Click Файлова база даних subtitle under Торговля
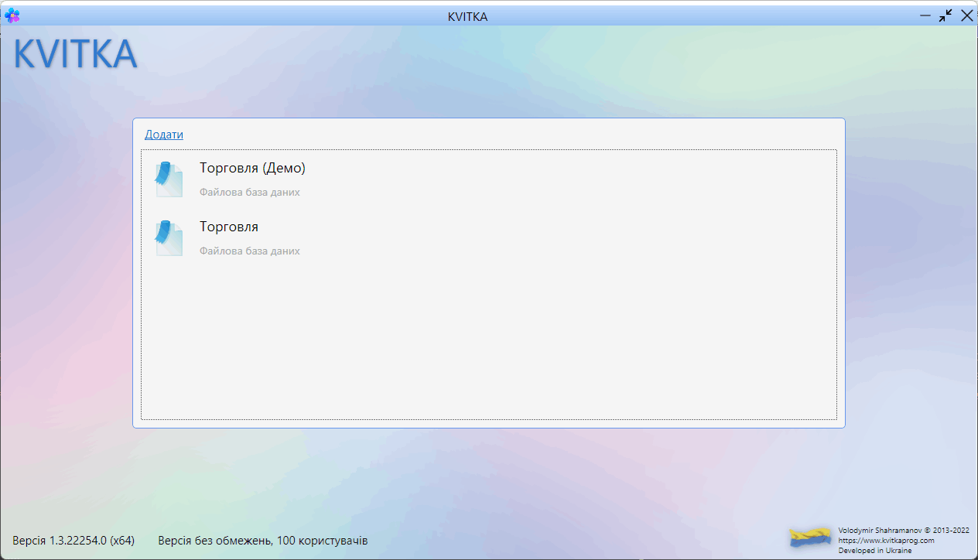 [250, 251]
